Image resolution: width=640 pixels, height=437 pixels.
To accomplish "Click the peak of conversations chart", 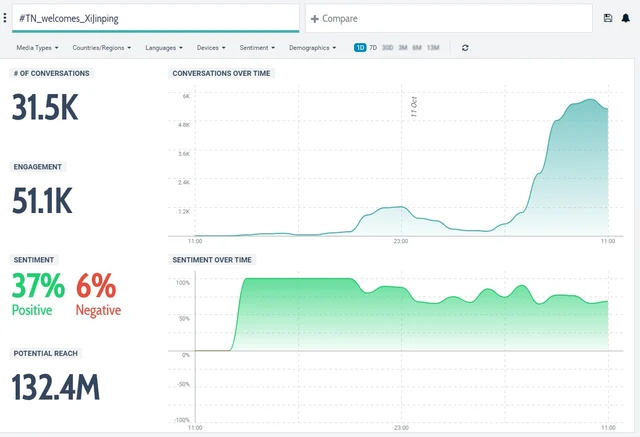I will coord(590,100).
